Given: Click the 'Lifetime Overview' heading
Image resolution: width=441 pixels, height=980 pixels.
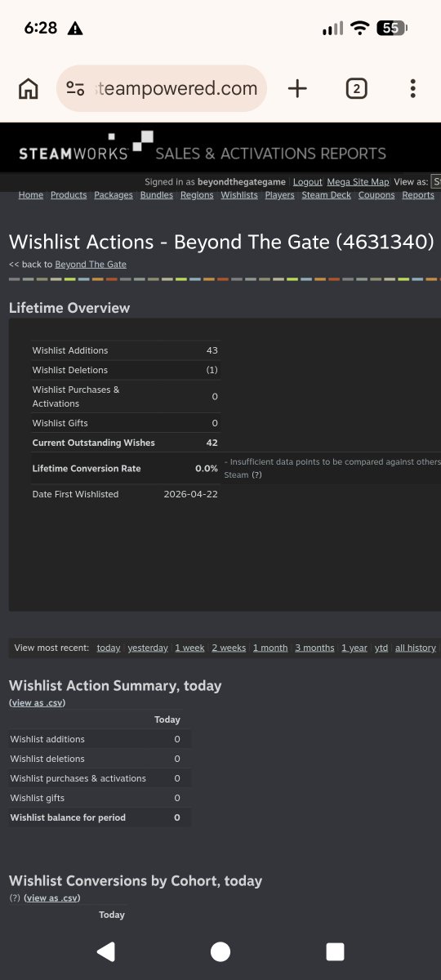Looking at the screenshot, I should pos(69,308).
